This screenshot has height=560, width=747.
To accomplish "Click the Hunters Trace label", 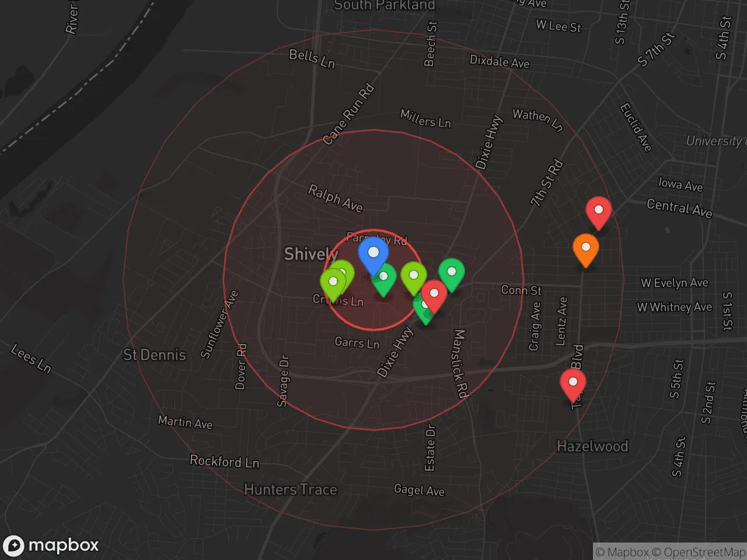I will (290, 489).
